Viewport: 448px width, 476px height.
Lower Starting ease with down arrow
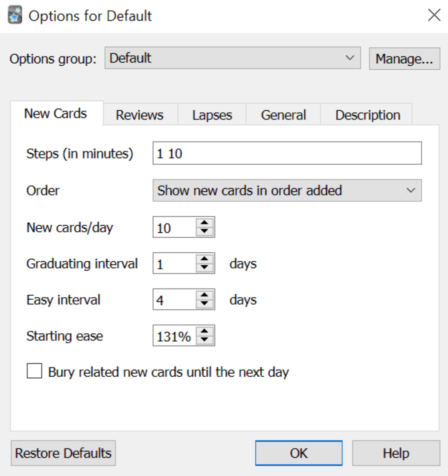pyautogui.click(x=205, y=340)
